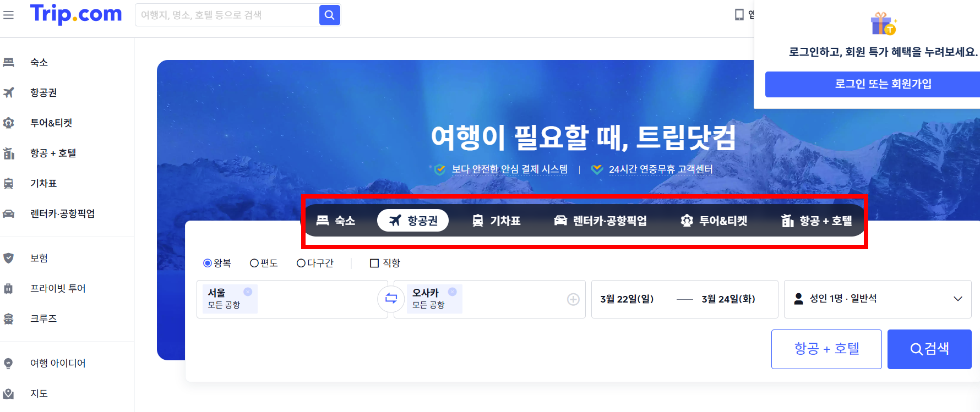980x412 pixels.
Task: Open 항공권 text link in sidebar
Action: (43, 92)
